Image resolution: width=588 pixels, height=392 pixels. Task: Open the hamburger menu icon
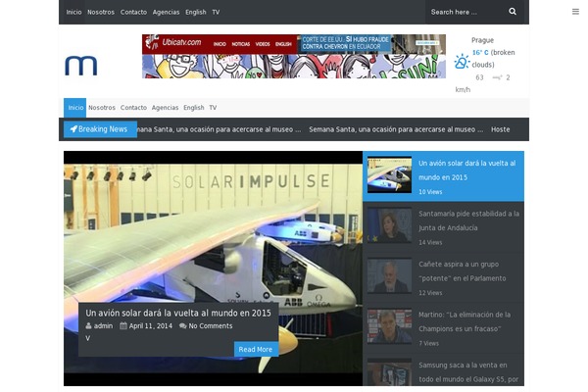(x=575, y=12)
